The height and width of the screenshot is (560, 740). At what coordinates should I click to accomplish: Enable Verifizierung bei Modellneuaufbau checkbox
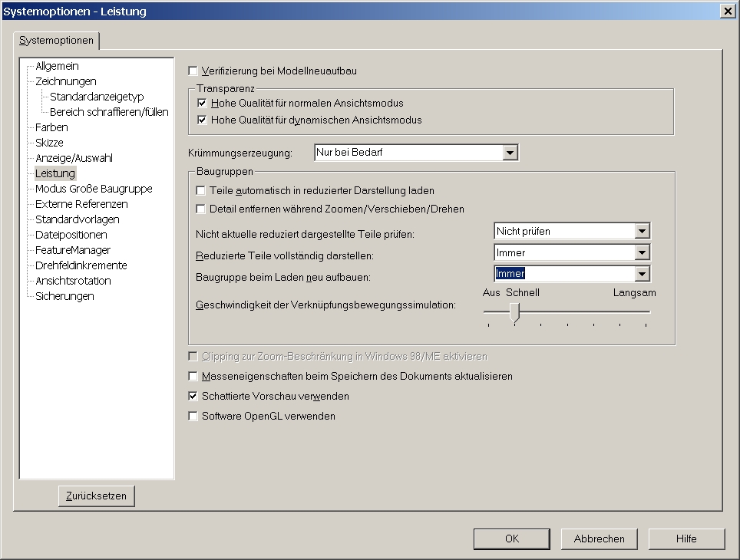tap(193, 71)
